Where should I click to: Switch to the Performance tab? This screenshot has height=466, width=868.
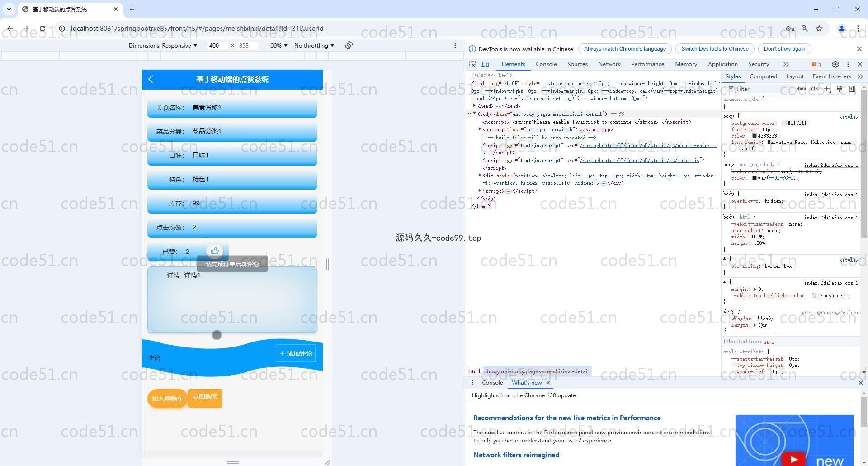click(x=647, y=64)
